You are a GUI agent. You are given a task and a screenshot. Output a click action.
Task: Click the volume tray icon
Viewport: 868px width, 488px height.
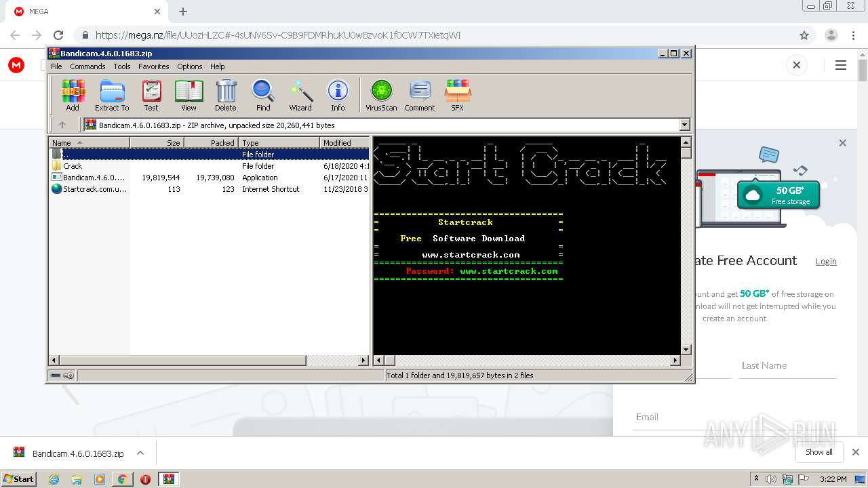tap(771, 479)
